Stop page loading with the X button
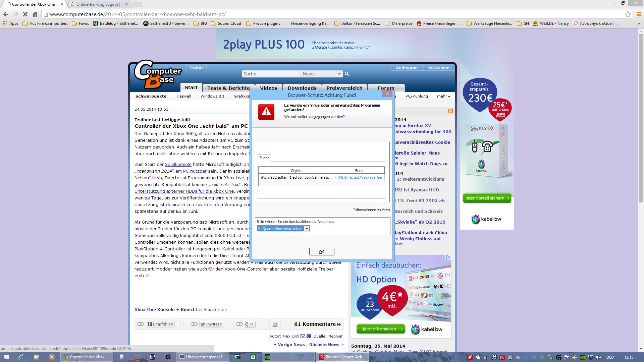 (x=25, y=14)
